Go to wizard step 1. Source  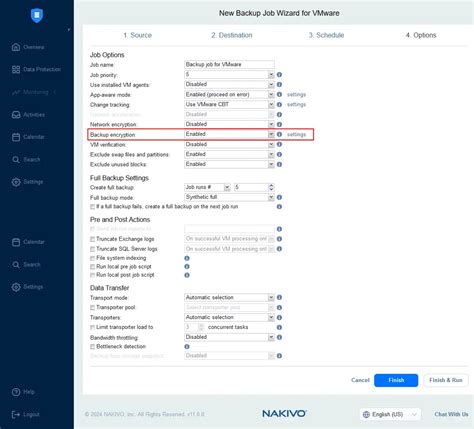(137, 35)
